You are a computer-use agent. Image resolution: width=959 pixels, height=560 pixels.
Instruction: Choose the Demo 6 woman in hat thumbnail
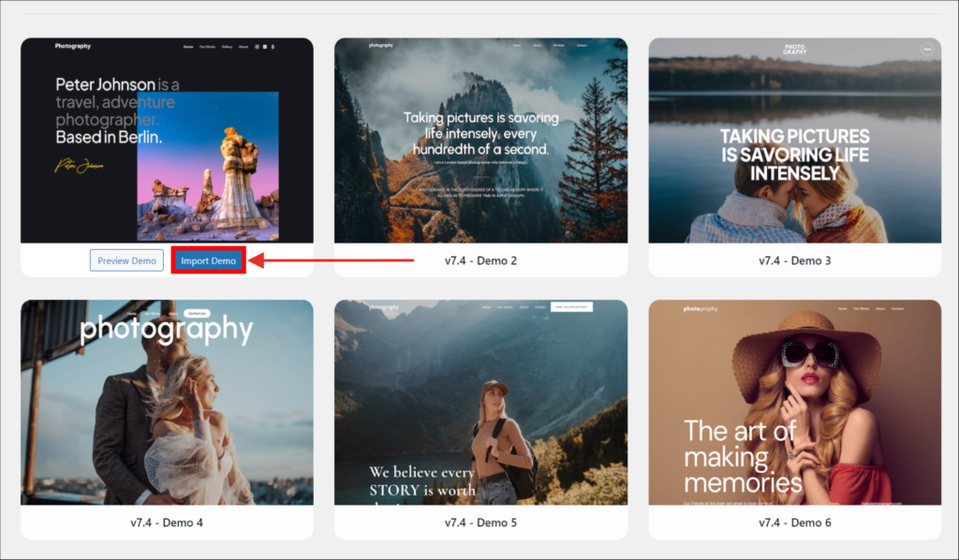[794, 403]
